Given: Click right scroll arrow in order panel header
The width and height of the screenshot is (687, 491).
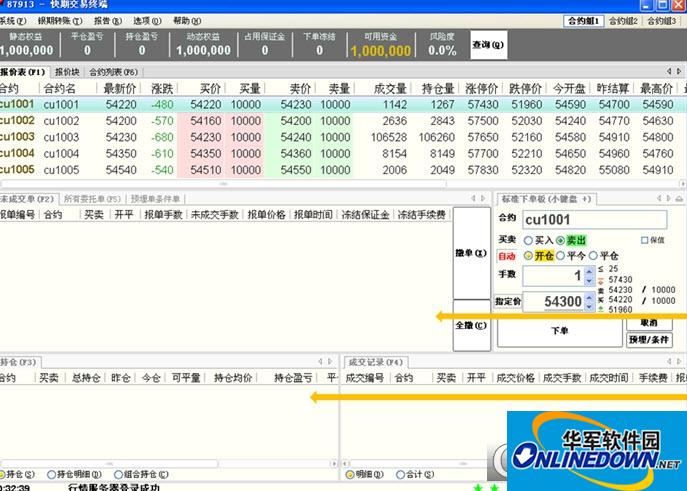Looking at the screenshot, I should tap(669, 198).
